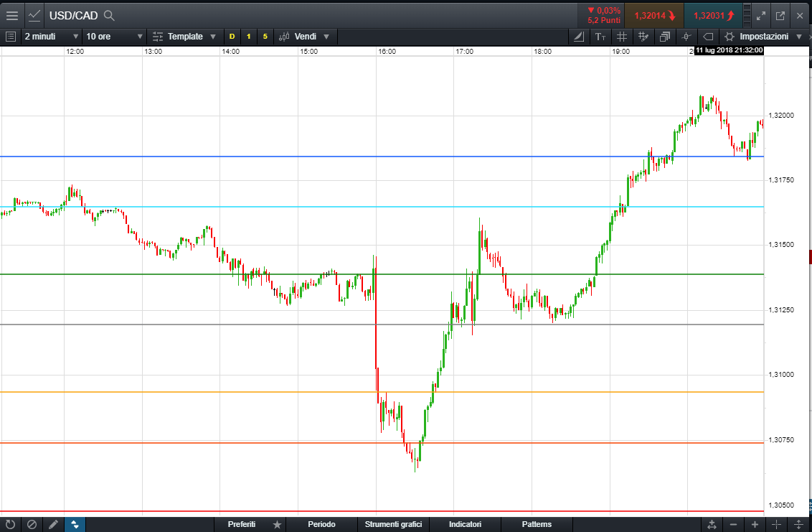Click the Preferiti star icon

coord(277,525)
